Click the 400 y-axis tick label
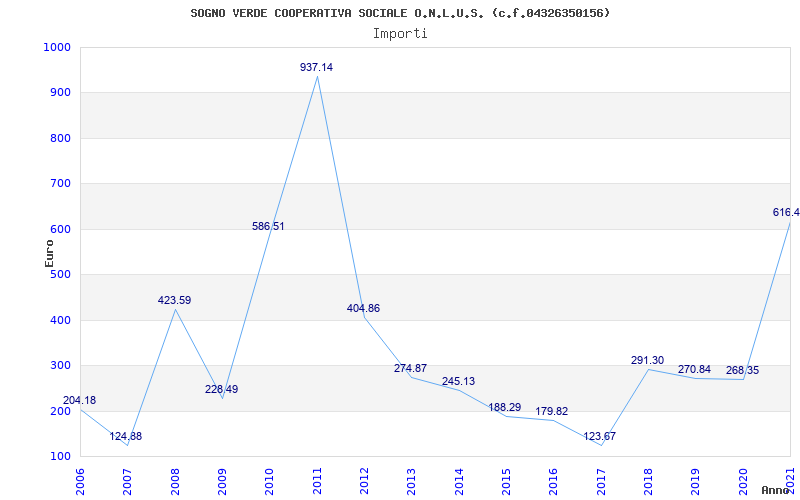The width and height of the screenshot is (800, 500). [x=60, y=320]
